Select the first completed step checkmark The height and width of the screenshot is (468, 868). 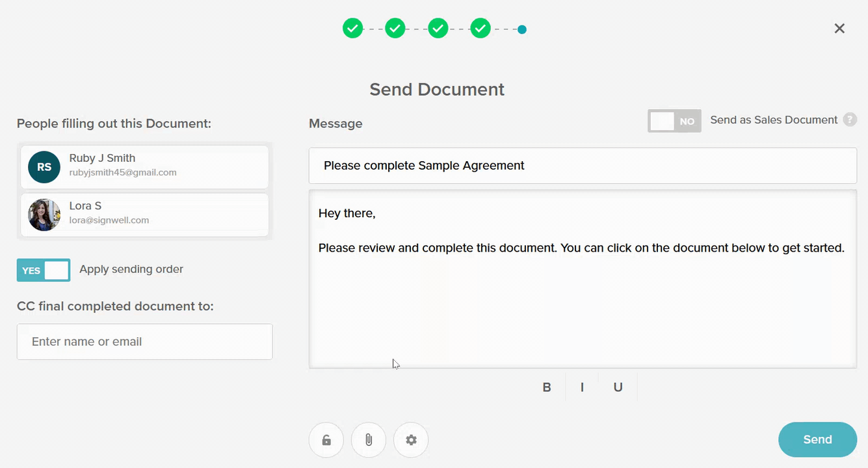pyautogui.click(x=352, y=28)
